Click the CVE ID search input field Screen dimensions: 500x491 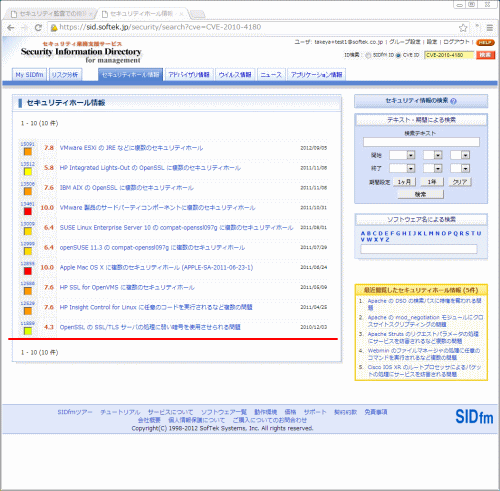[x=449, y=55]
